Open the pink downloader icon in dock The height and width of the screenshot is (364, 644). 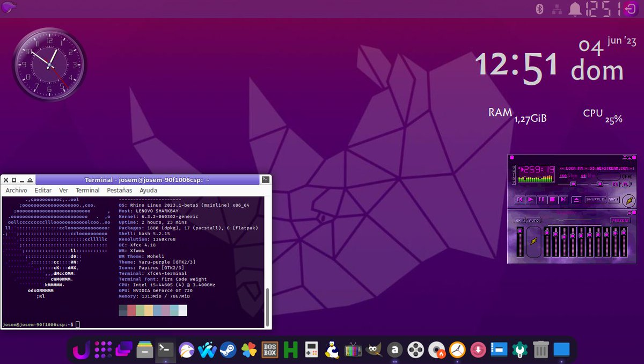pyautogui.click(x=478, y=351)
